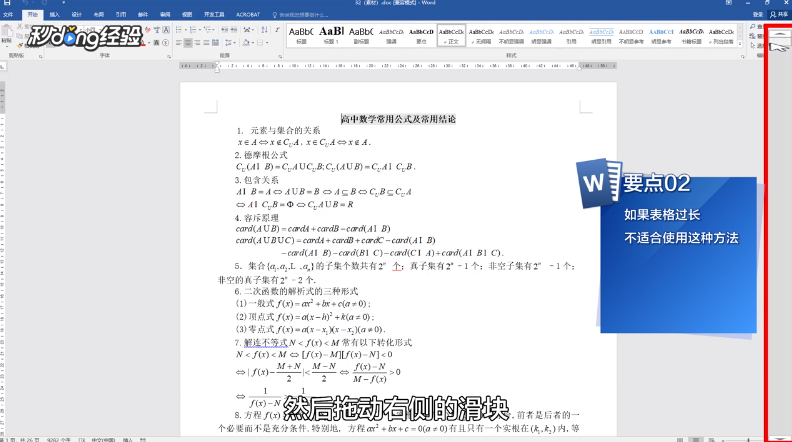Save the document with the floppy icon
This screenshot has height=442, width=792.
pyautogui.click(x=7, y=3)
